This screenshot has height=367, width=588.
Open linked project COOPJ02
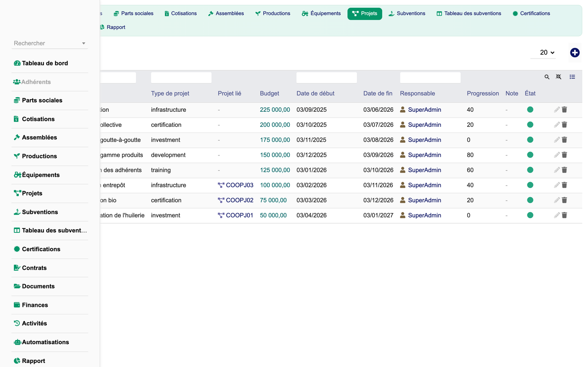pyautogui.click(x=236, y=200)
